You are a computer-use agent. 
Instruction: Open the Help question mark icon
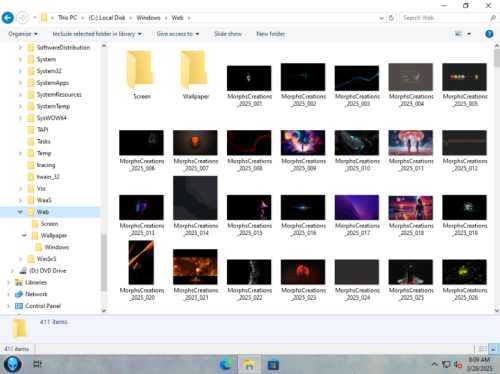(489, 34)
